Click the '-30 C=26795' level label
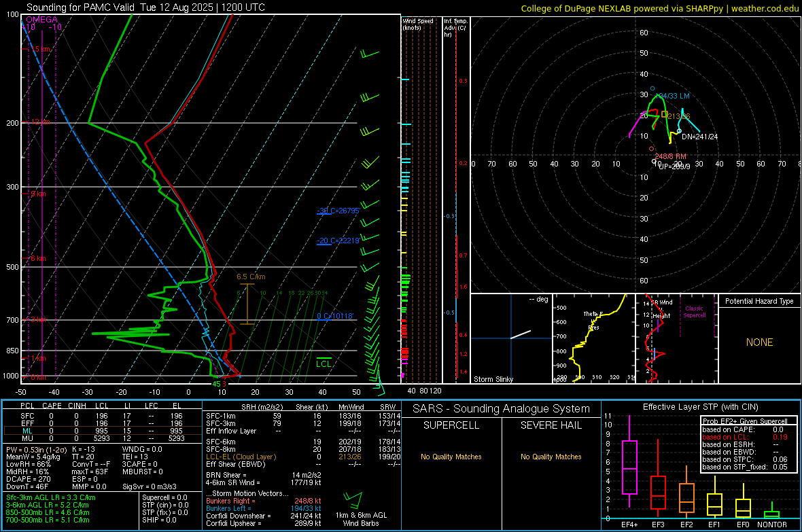 pos(338,211)
